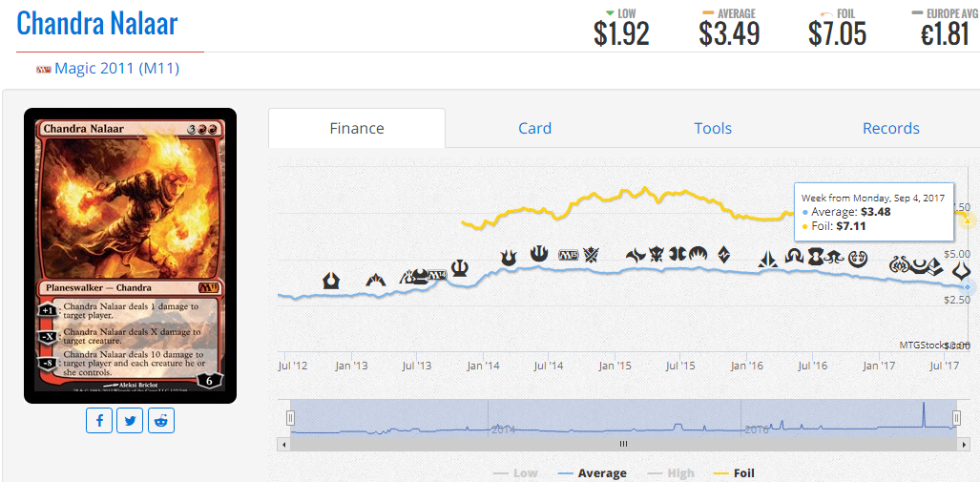Click the Theros set marker after M14
This screenshot has height=482, width=980.
pos(459,267)
